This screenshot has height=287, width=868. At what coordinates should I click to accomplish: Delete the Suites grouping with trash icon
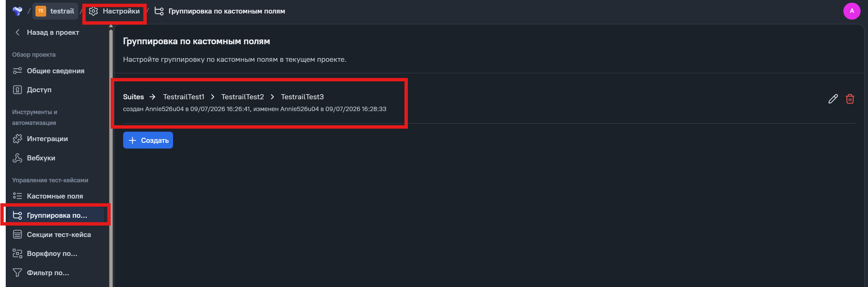(850, 99)
